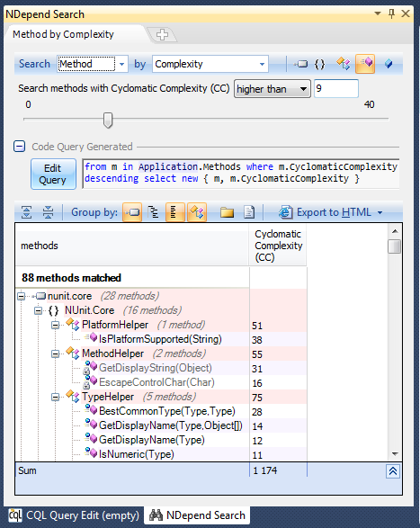
Task: Click the generated query text box
Action: [241, 174]
